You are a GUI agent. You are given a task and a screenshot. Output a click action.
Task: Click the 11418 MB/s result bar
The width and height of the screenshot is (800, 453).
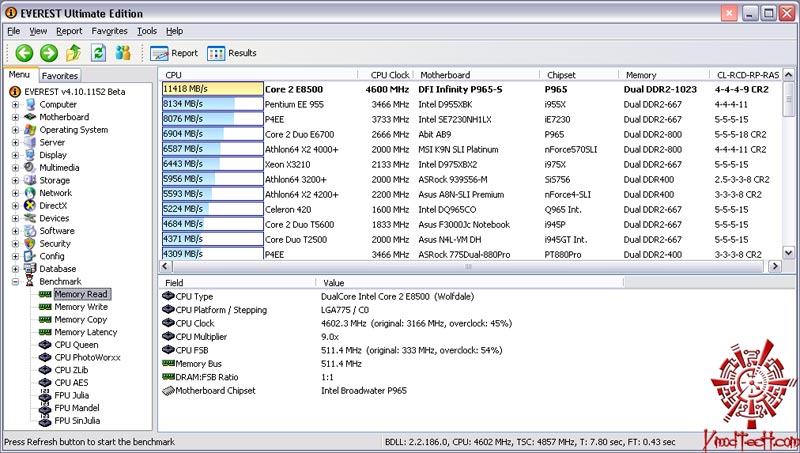click(x=212, y=88)
